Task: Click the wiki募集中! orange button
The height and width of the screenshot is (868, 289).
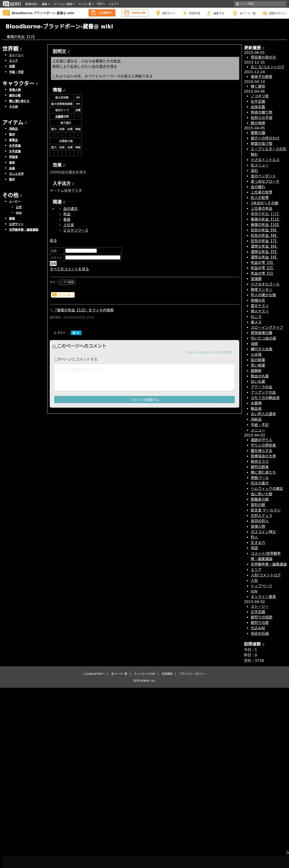Action: [102, 13]
